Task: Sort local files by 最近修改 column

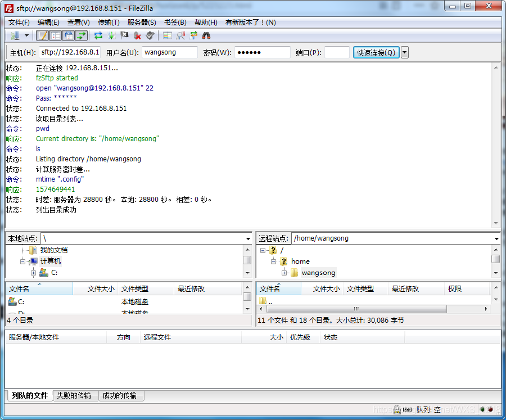Action: click(x=207, y=288)
